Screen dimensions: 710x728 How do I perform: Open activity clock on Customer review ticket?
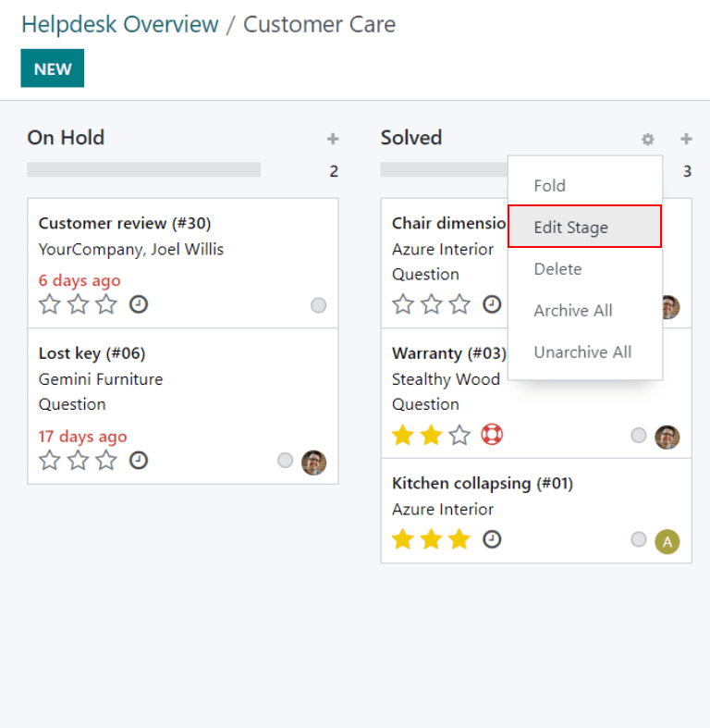(x=139, y=304)
